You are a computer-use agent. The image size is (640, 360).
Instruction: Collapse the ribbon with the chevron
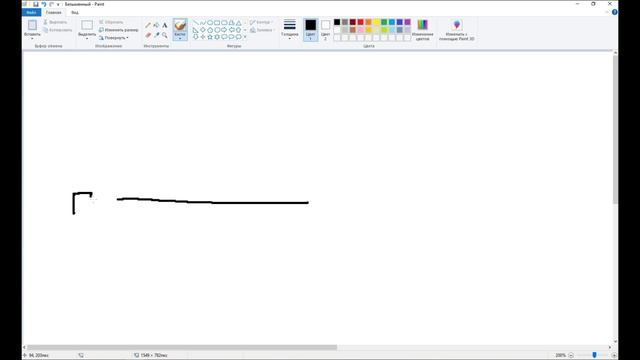pyautogui.click(x=607, y=12)
